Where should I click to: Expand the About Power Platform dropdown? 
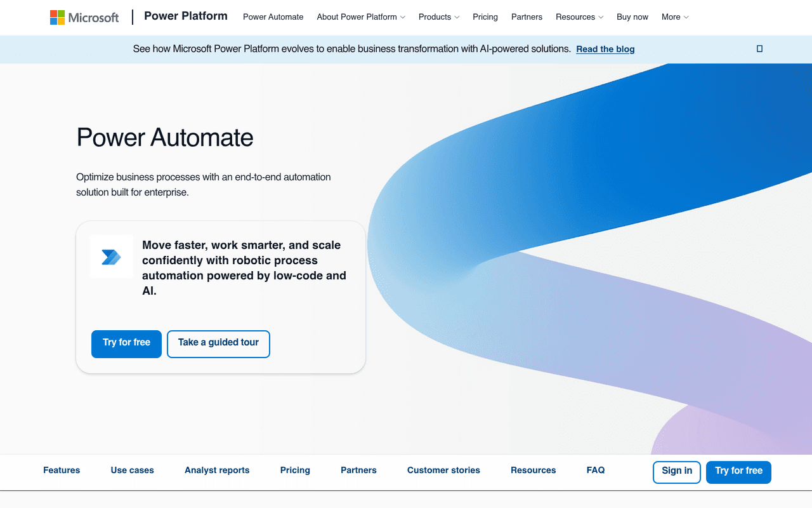tap(361, 17)
